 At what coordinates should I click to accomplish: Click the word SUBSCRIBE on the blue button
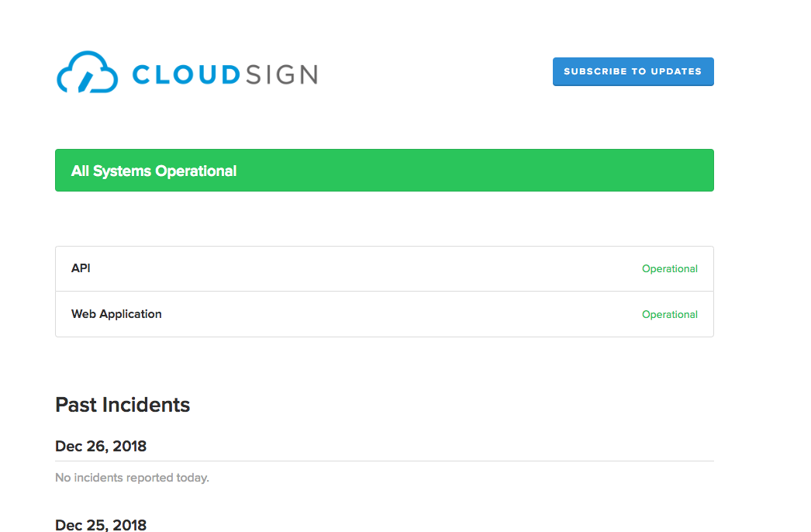[595, 71]
